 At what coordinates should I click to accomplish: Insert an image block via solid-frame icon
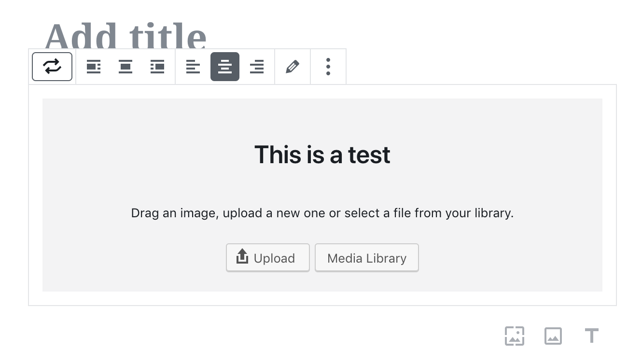pyautogui.click(x=553, y=336)
